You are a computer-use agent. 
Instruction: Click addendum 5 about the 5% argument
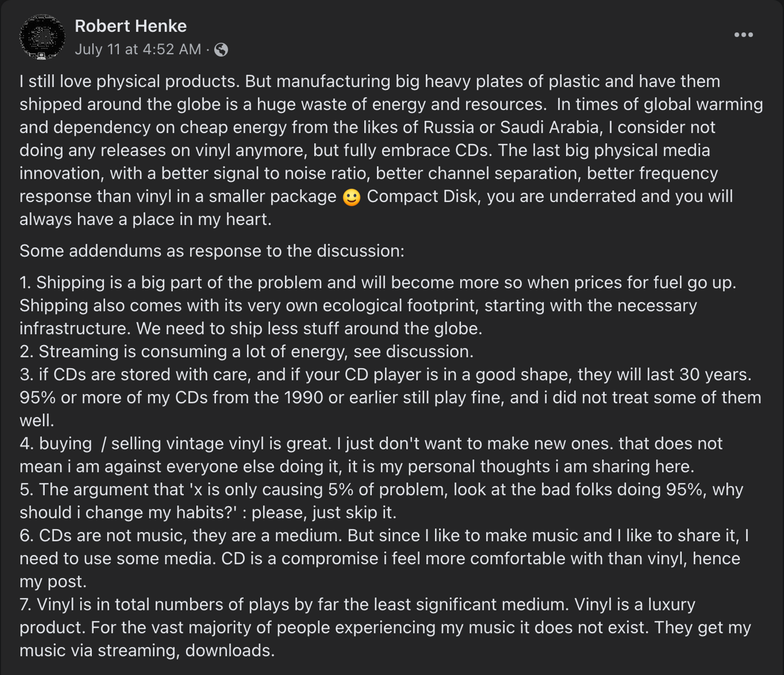245,490
